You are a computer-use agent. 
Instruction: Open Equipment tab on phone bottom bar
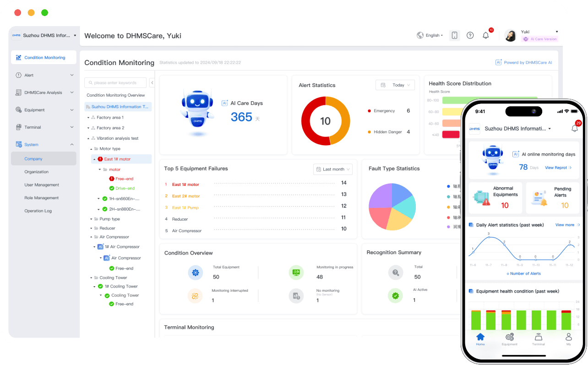pos(509,339)
